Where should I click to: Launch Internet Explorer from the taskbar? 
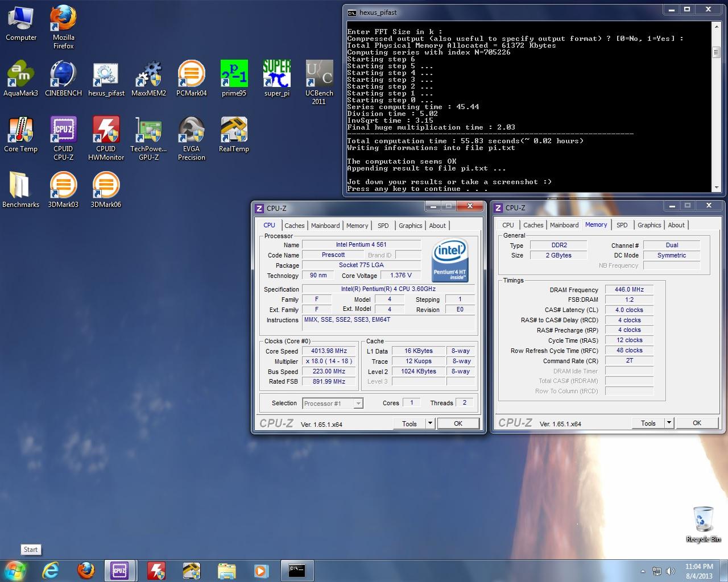(51, 570)
